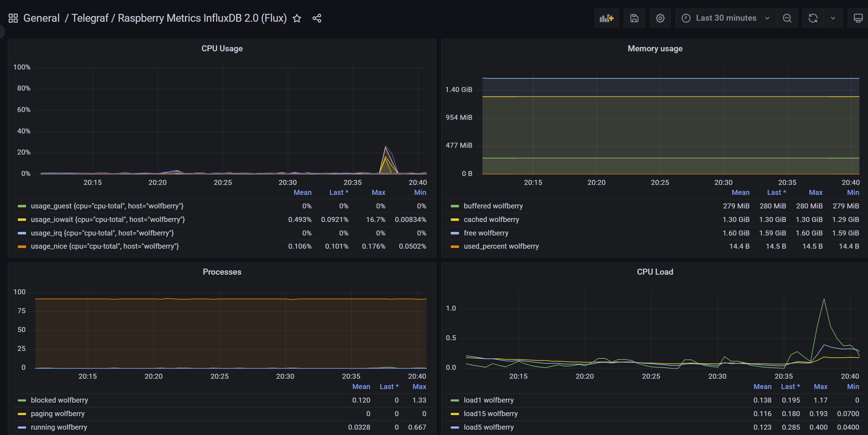Mark dashboard as favorite with star icon
This screenshot has height=435, width=868.
[297, 19]
